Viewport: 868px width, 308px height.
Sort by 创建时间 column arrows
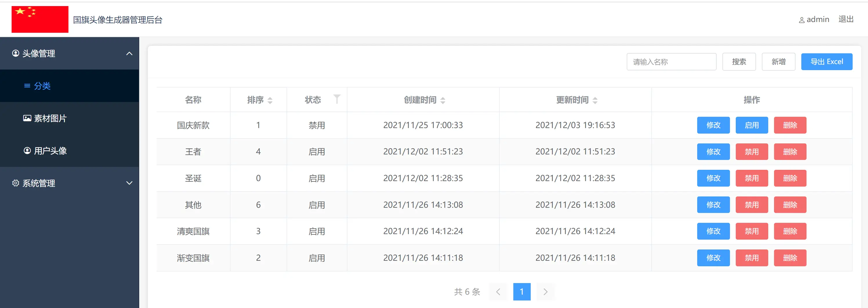[x=443, y=100]
